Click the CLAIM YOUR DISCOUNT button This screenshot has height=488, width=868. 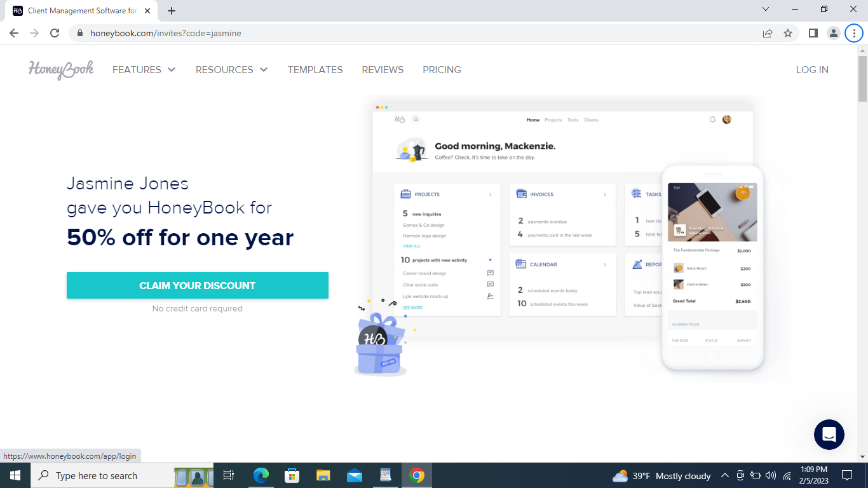(x=198, y=285)
